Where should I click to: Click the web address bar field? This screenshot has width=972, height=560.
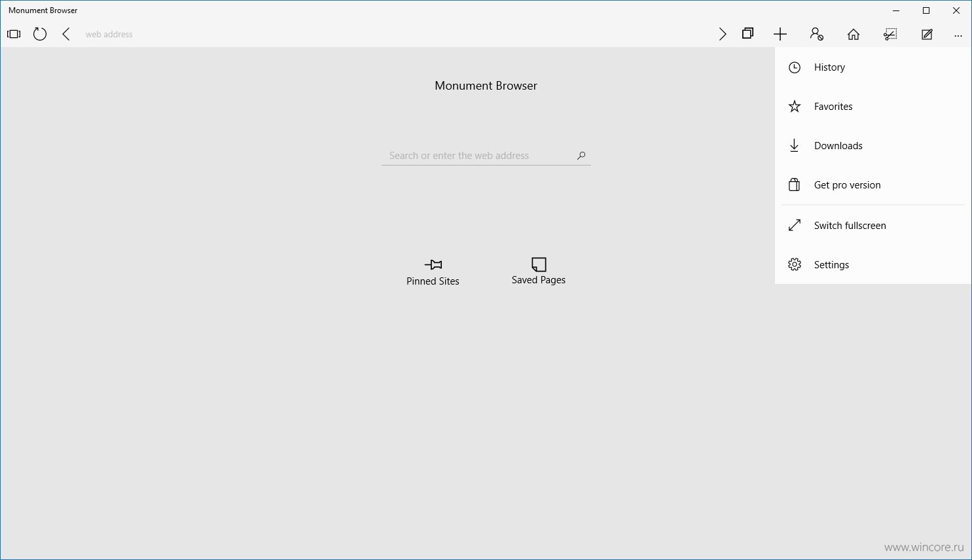coord(393,34)
